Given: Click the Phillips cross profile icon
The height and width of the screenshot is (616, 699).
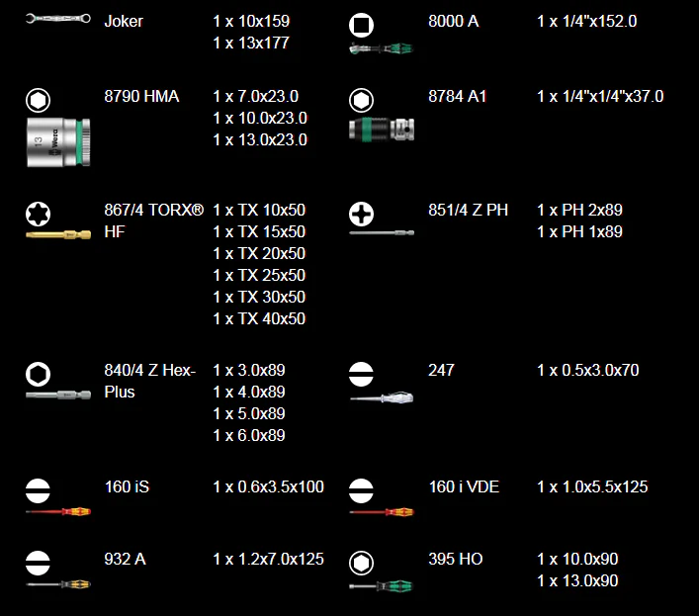Looking at the screenshot, I should pos(361,214).
